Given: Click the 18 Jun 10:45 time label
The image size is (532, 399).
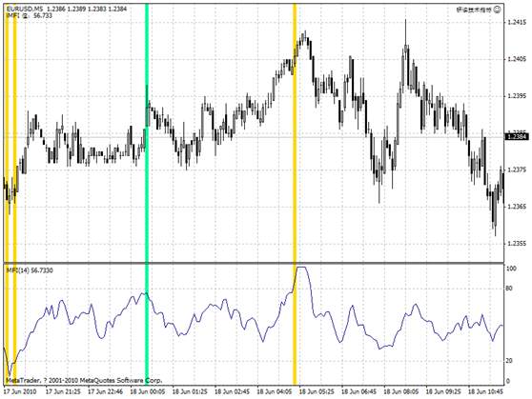Looking at the screenshot, I should coord(486,391).
